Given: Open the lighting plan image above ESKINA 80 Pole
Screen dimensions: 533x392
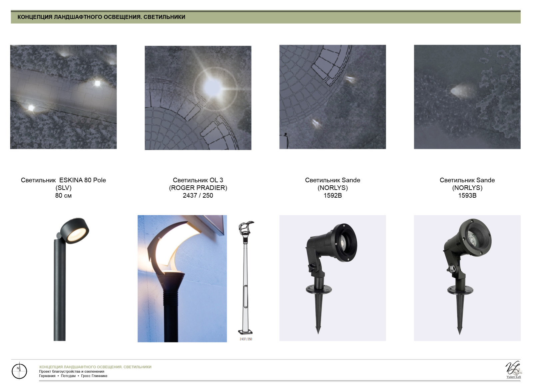Looking at the screenshot, I should point(63,97).
